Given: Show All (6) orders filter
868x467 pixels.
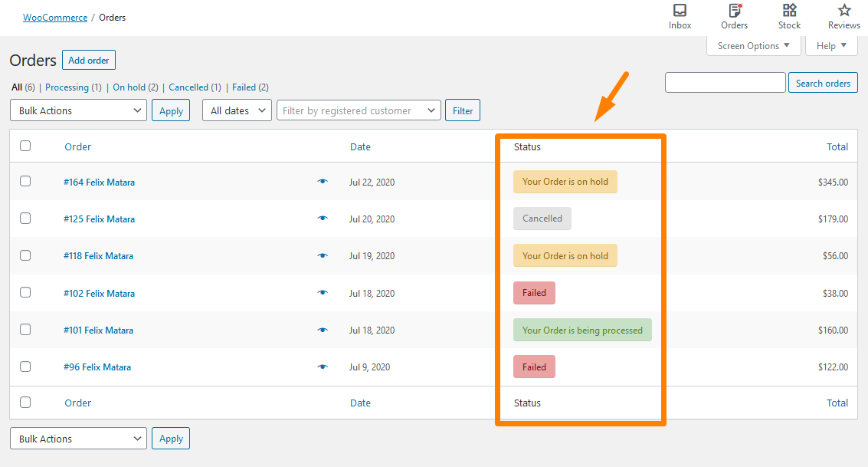Looking at the screenshot, I should coord(23,87).
